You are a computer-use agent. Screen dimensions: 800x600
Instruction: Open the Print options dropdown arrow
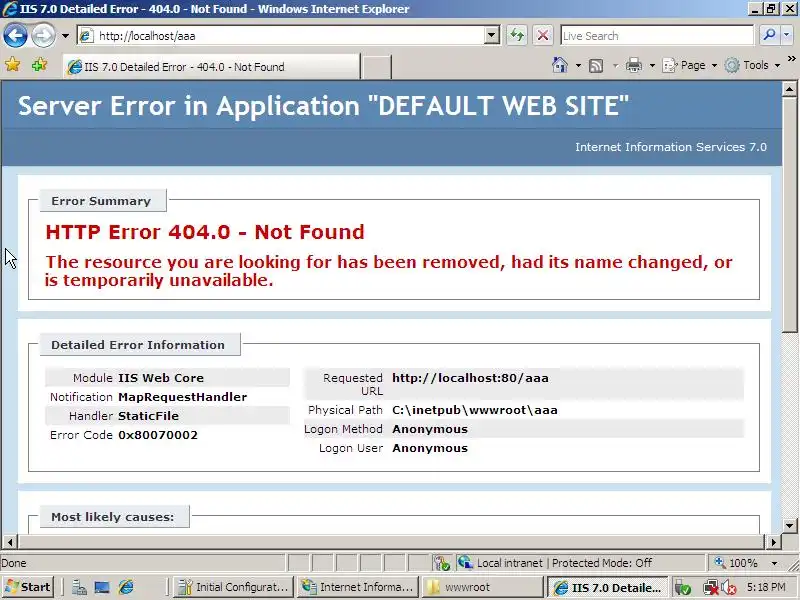[652, 66]
